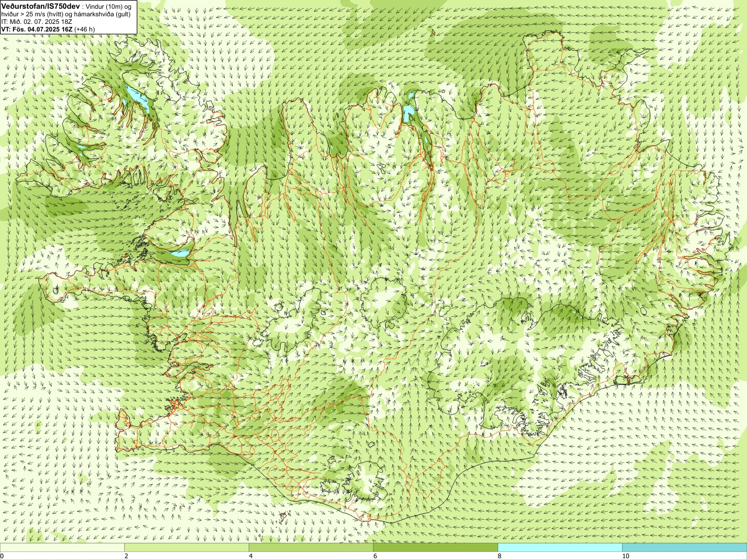Click the legend tick label '4'

point(250,556)
